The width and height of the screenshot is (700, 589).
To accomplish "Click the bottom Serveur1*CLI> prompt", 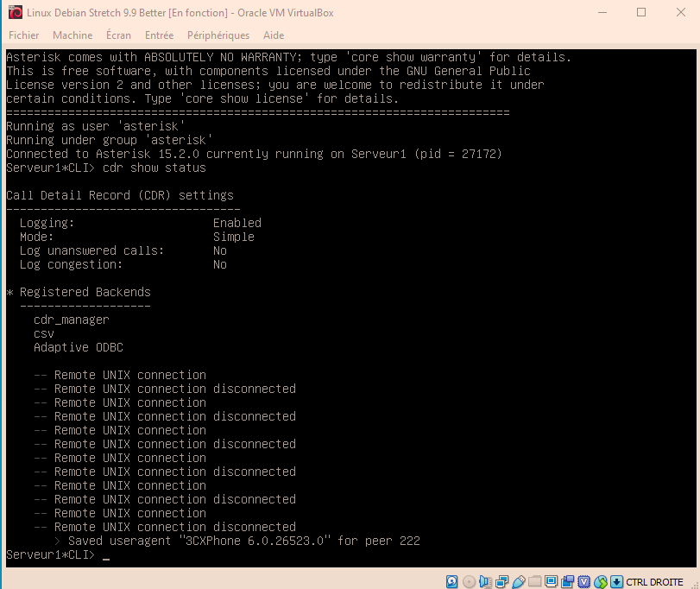I will (x=50, y=554).
